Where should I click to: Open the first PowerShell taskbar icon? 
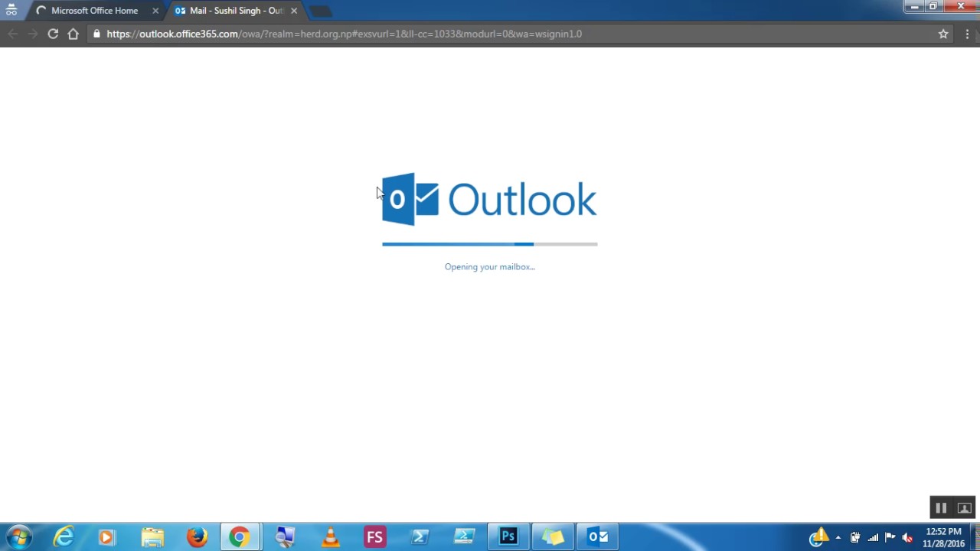click(420, 537)
